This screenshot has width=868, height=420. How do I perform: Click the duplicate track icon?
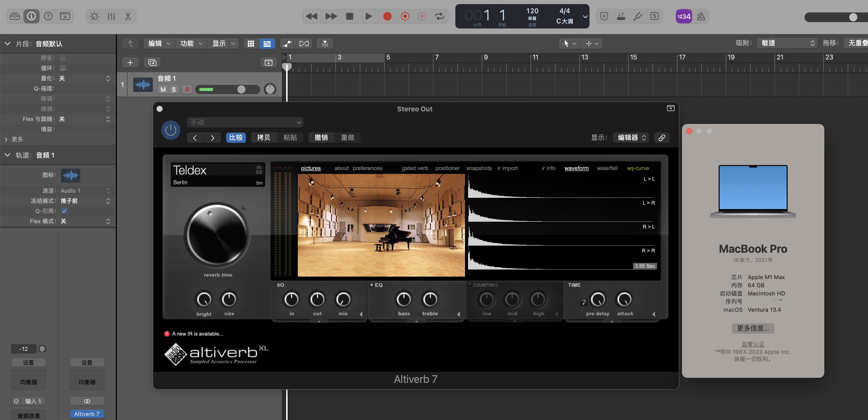tap(152, 62)
